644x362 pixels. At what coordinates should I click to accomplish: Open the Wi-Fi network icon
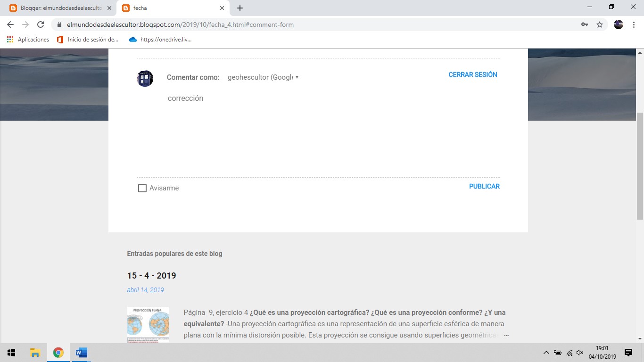click(x=570, y=353)
